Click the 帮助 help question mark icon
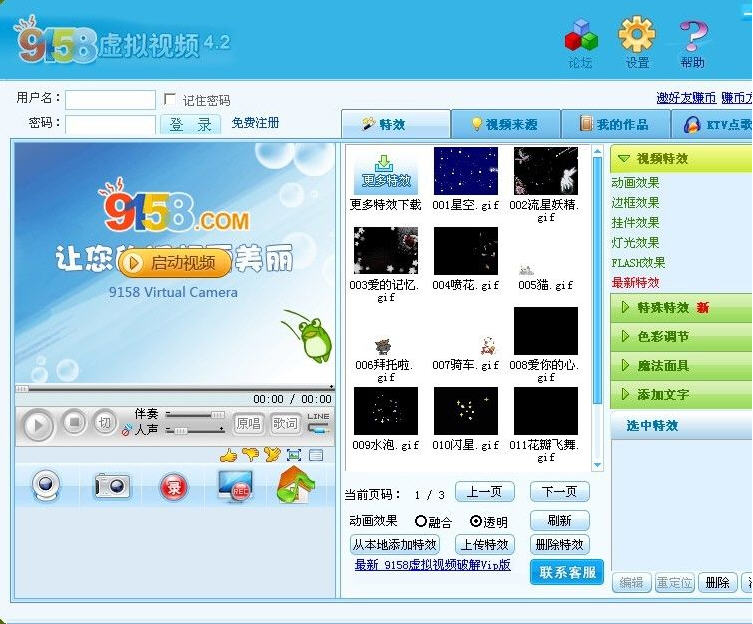 point(692,38)
